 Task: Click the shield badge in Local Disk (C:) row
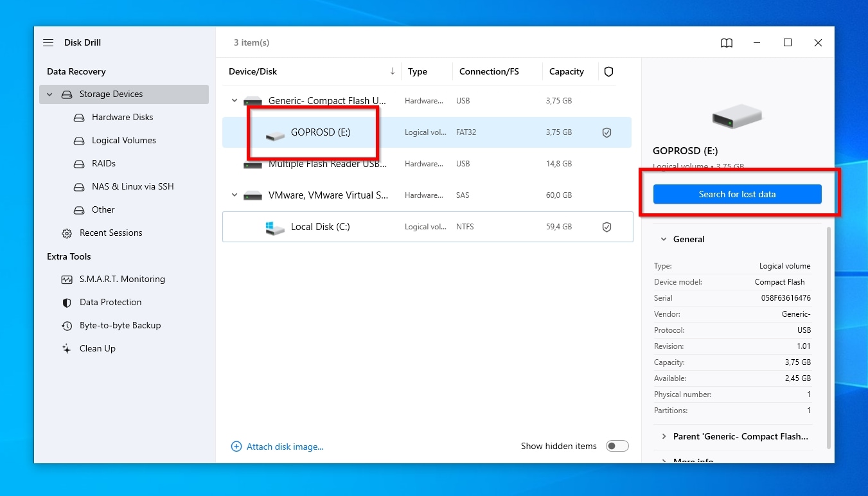tap(607, 227)
